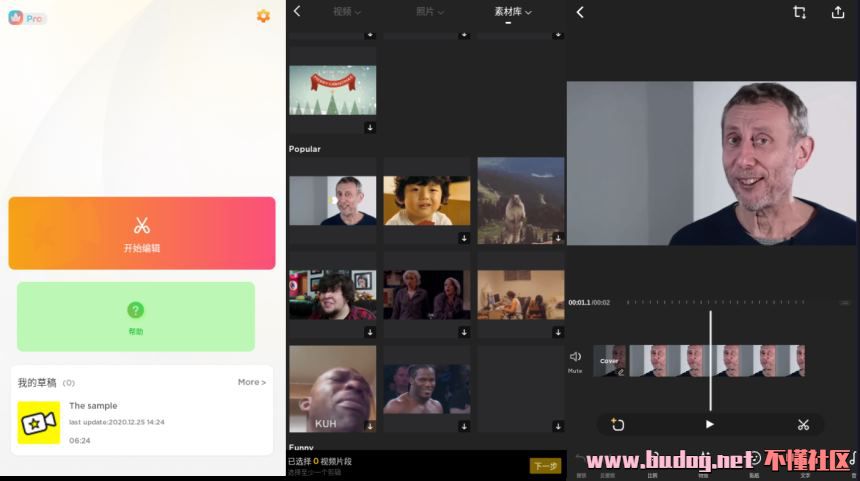Open settings with the orange gear icon
Screen dimensions: 860x481
click(x=263, y=16)
